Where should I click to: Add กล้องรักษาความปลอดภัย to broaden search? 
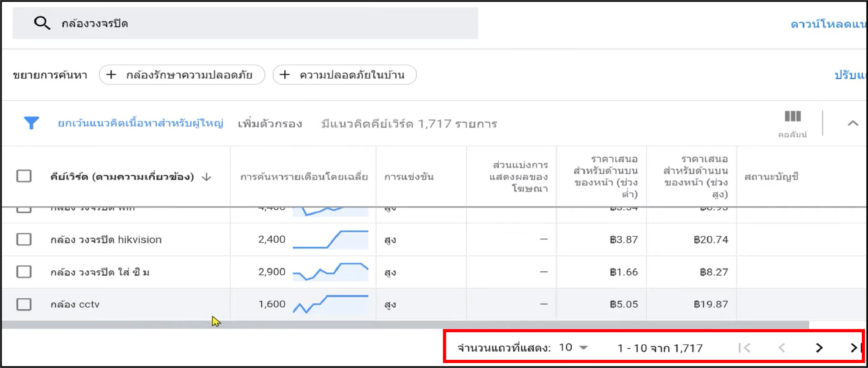(x=182, y=75)
